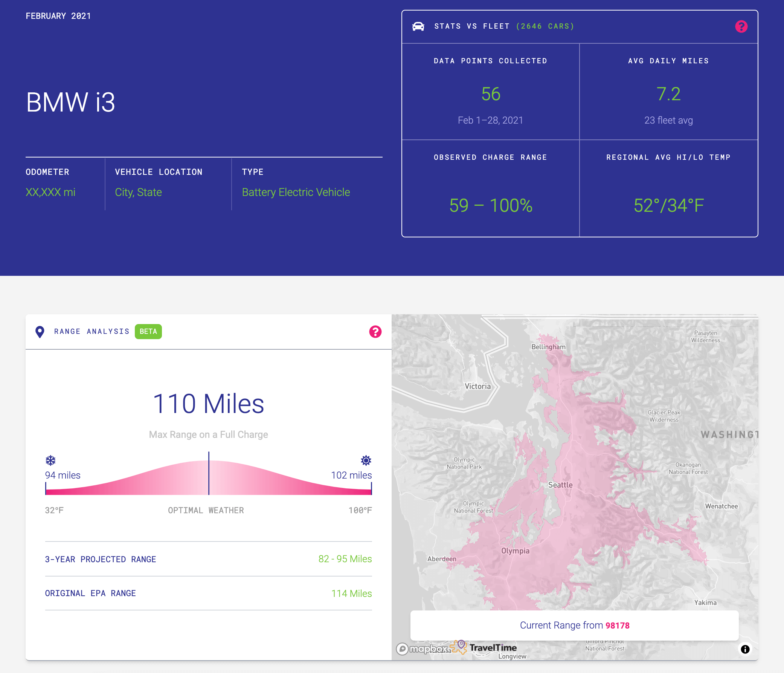This screenshot has height=673, width=784.
Task: Click Olympia label on the map
Action: click(515, 551)
